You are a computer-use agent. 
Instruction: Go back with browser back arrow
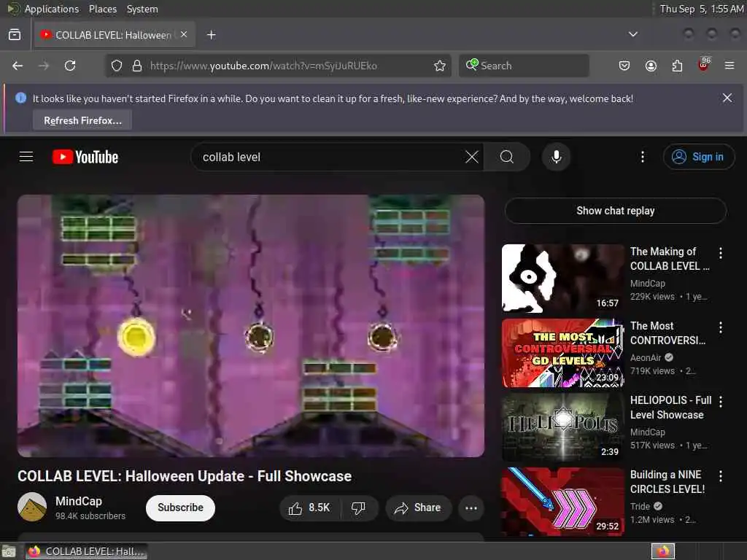(18, 66)
